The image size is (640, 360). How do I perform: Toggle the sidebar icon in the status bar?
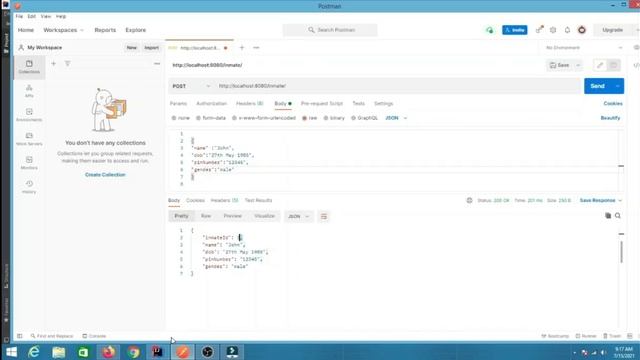[20, 336]
